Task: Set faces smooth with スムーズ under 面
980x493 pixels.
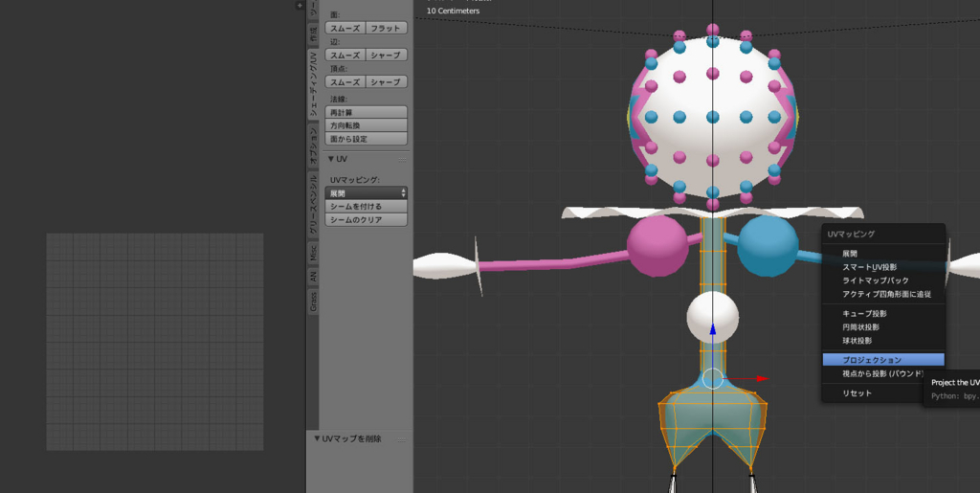Action: (345, 28)
